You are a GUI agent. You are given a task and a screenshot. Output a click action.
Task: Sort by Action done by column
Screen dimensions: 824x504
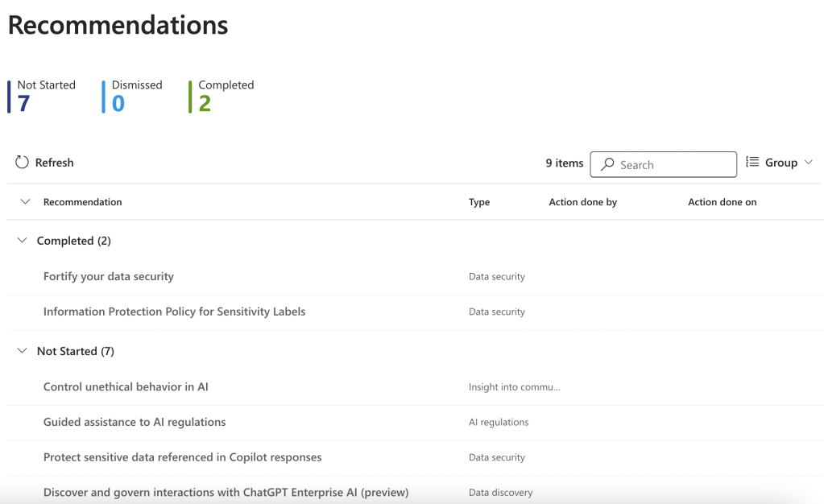click(582, 202)
